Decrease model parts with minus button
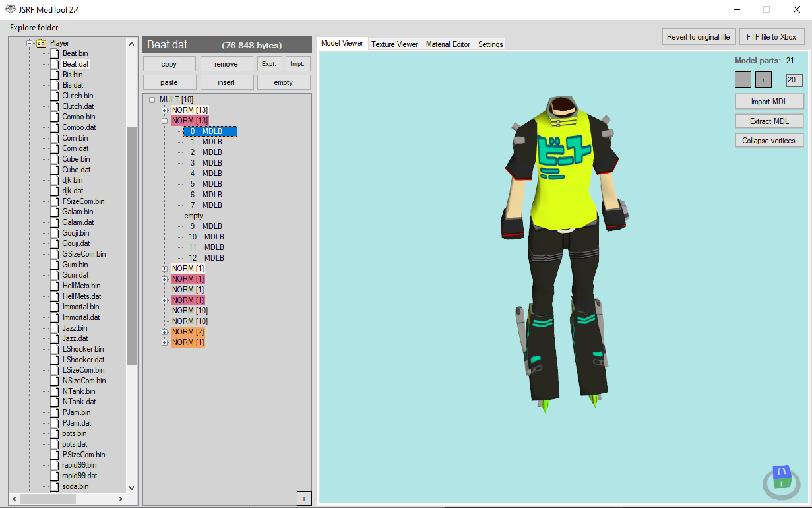This screenshot has width=812, height=508. [x=743, y=80]
